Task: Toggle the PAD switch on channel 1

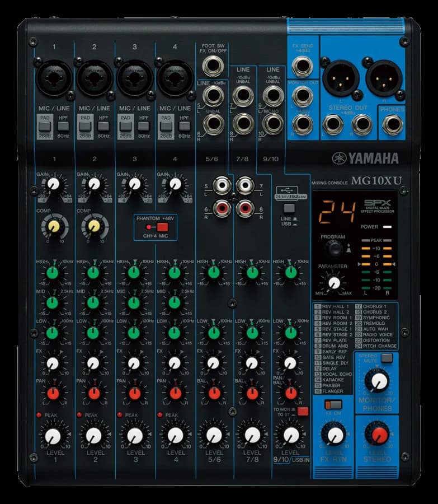Action: (45, 127)
